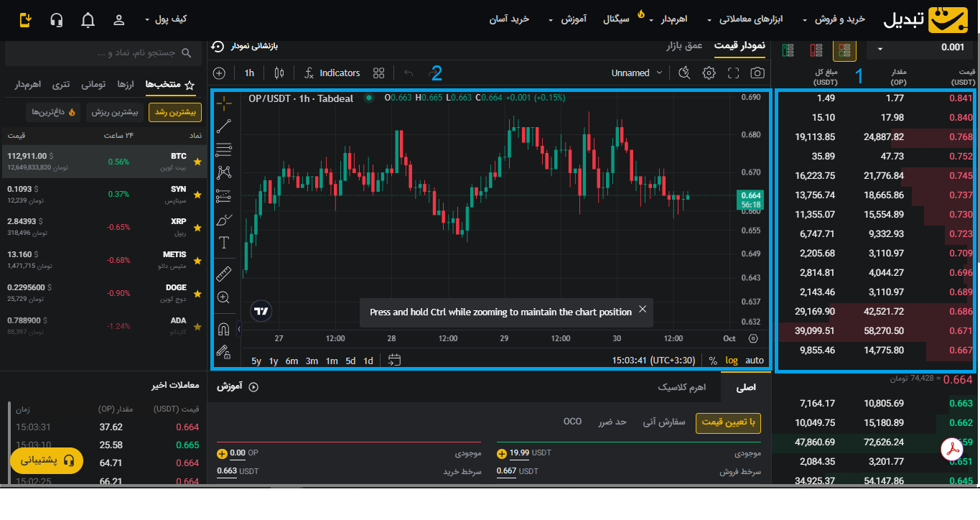Set chart range to 5d
This screenshot has width=980, height=520.
[350, 361]
